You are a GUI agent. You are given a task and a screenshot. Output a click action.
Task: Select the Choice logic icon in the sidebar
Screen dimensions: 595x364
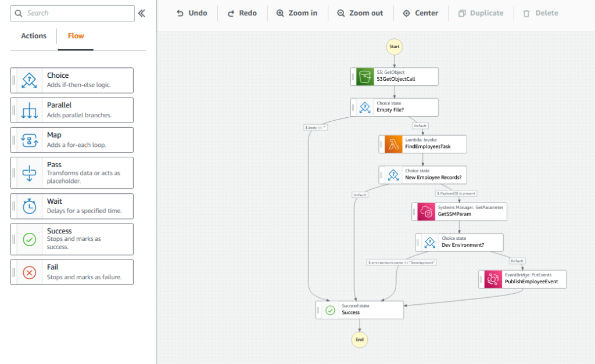tap(30, 80)
